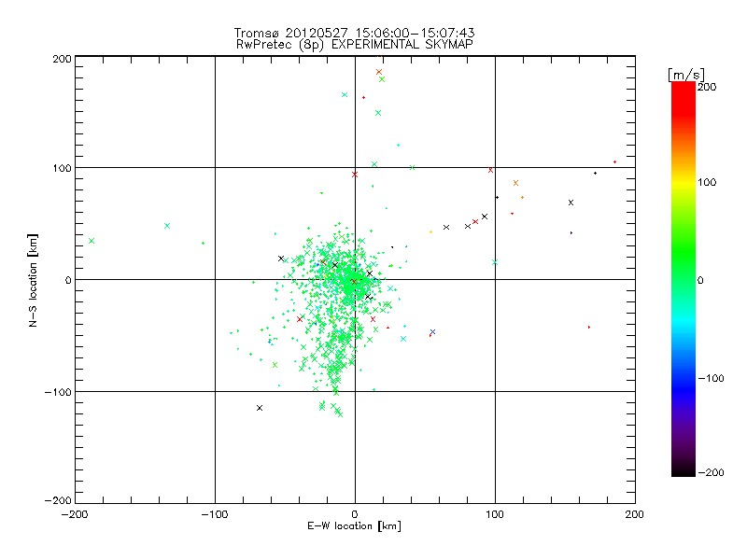The image size is (747, 560).
Task: Click the "E-W location [km]" axis label
Action: pyautogui.click(x=354, y=526)
